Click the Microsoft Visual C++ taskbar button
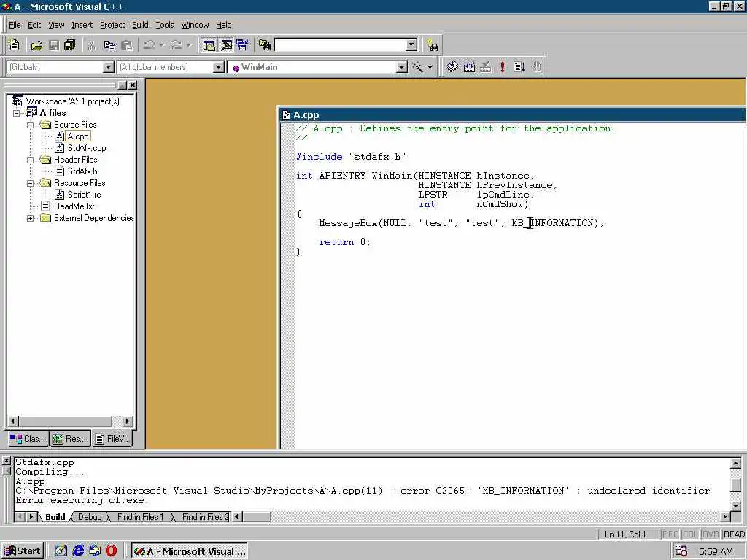The width and height of the screenshot is (747, 560). point(190,551)
